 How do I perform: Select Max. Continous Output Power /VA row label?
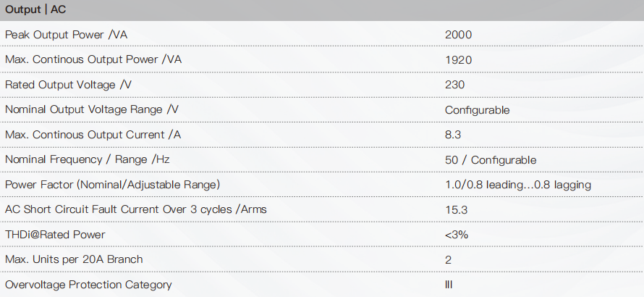93,59
